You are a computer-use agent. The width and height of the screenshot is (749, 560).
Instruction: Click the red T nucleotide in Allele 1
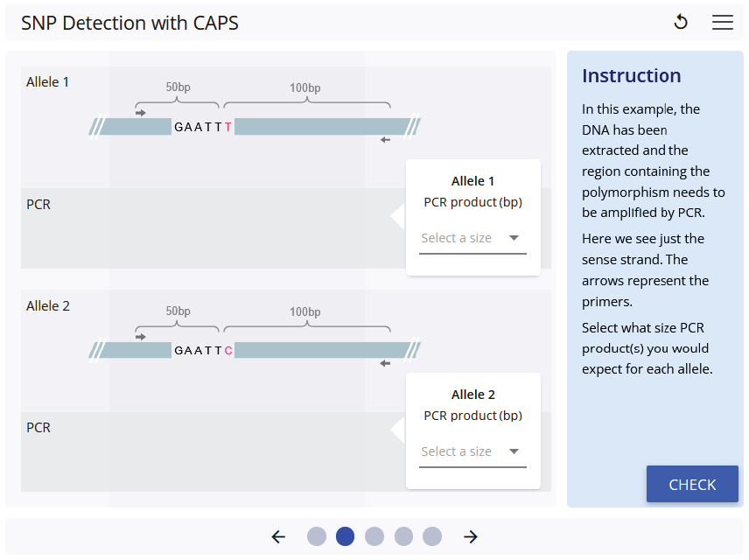tap(228, 127)
